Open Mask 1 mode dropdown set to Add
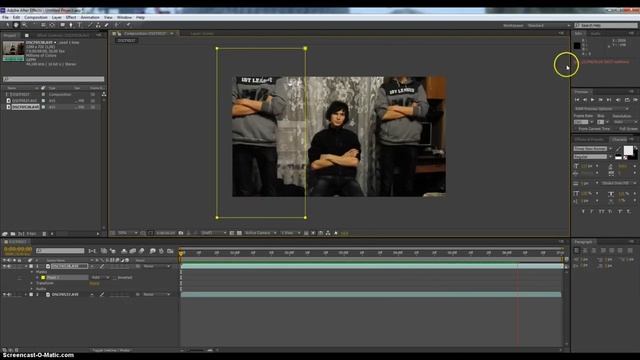The height and width of the screenshot is (360, 640). (100, 278)
